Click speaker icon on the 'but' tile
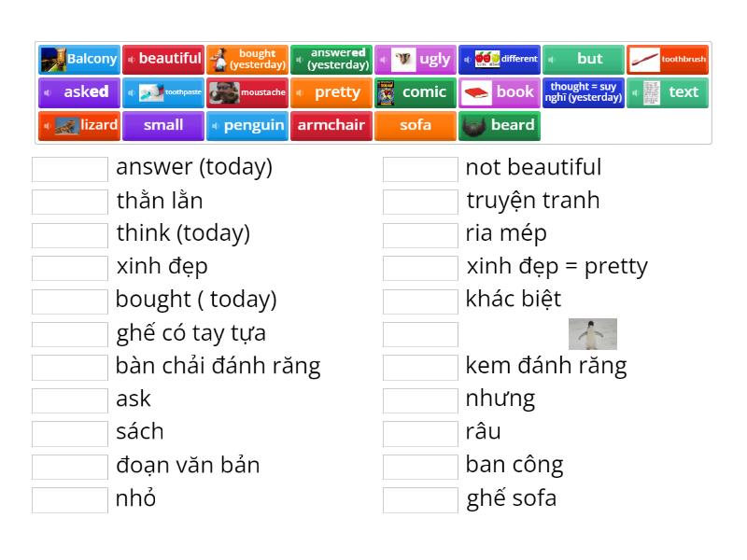747x560 pixels. coord(552,60)
